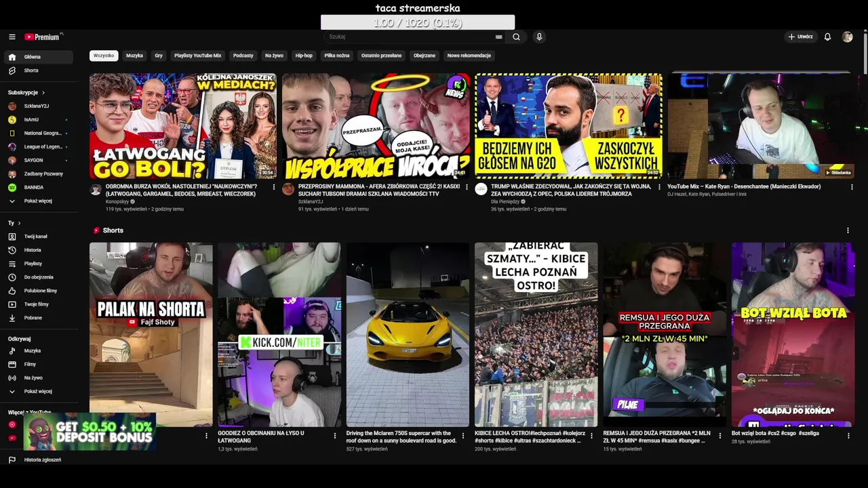Click the YouTube Premium logo
The width and height of the screenshot is (868, 488).
(43, 37)
